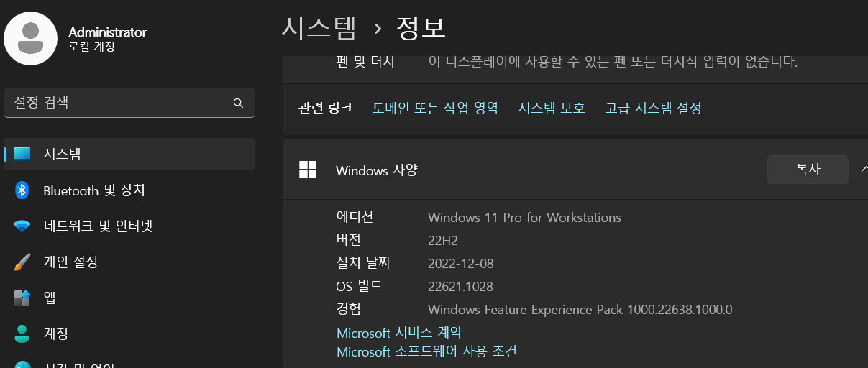Screen dimensions: 868x368
Task: Open the 앱 settings page
Action: tap(129, 297)
